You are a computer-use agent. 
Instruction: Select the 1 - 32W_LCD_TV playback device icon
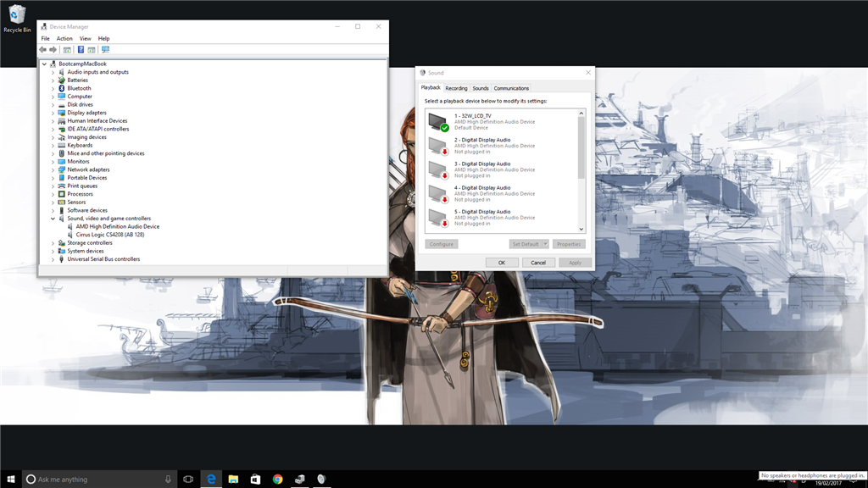coord(438,122)
